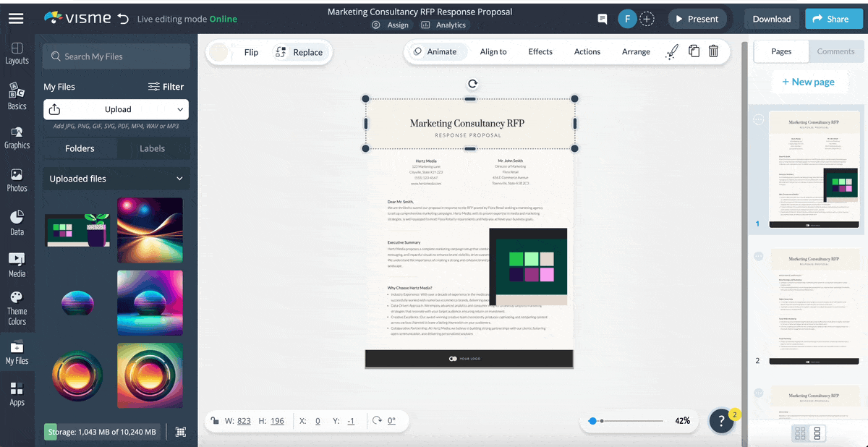Select the Photos sidebar icon
This screenshot has width=868, height=447.
17,179
